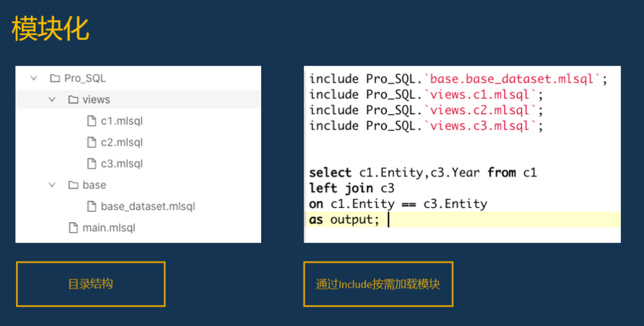Select c2.mlsql in the views folder

[x=122, y=143]
